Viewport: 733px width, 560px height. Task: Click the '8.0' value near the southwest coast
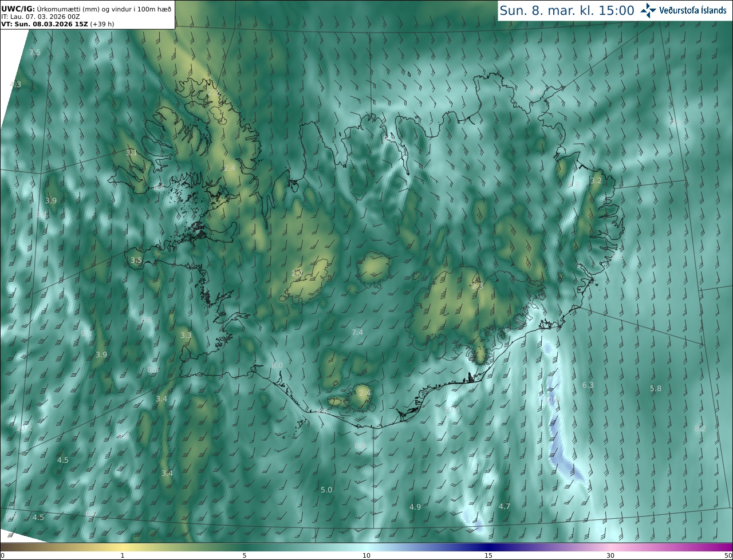click(277, 365)
